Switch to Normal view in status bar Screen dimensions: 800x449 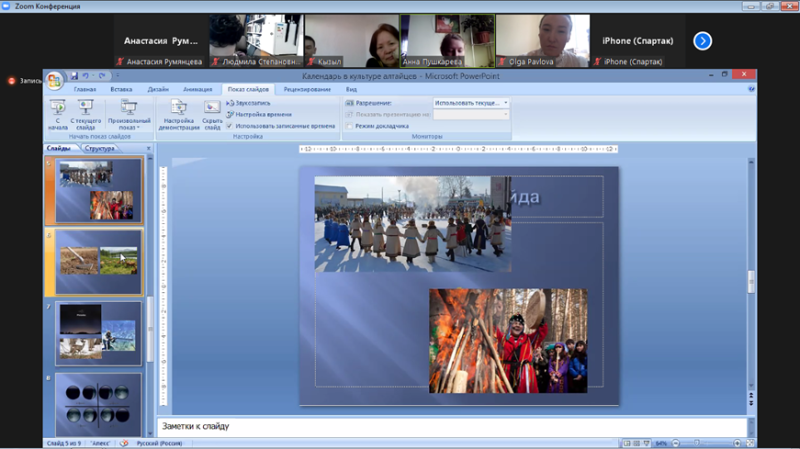coord(627,443)
